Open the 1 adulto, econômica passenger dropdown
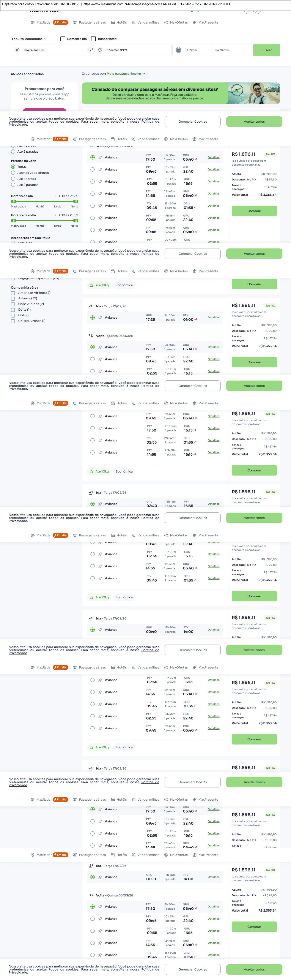The width and height of the screenshot is (291, 980). (29, 39)
